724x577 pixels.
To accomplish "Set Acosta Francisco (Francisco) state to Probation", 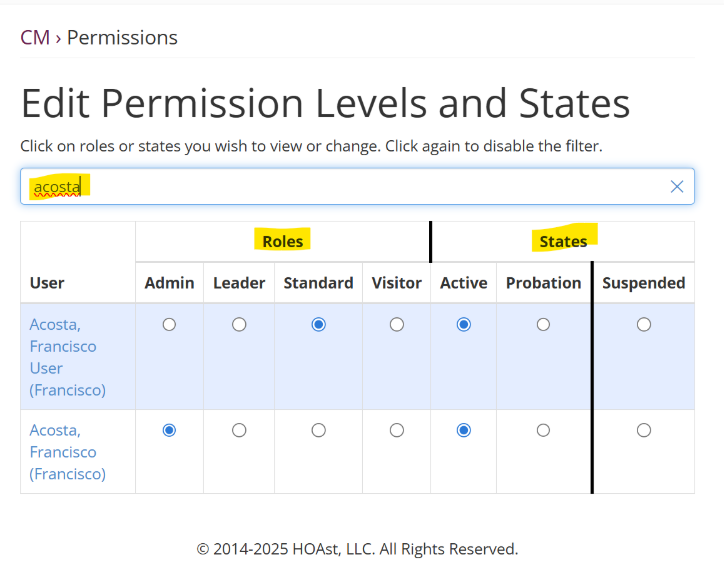I will 543,430.
